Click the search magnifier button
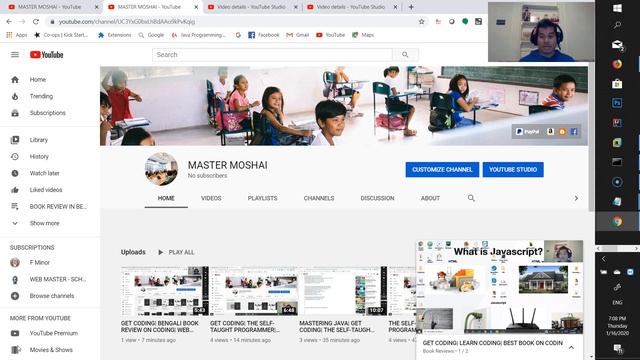This screenshot has height=360, width=640. click(x=405, y=55)
